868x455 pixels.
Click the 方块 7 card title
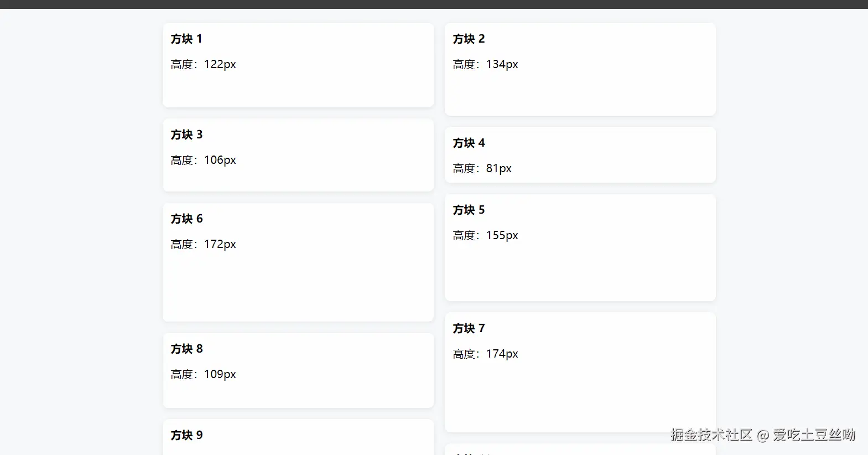coord(469,329)
